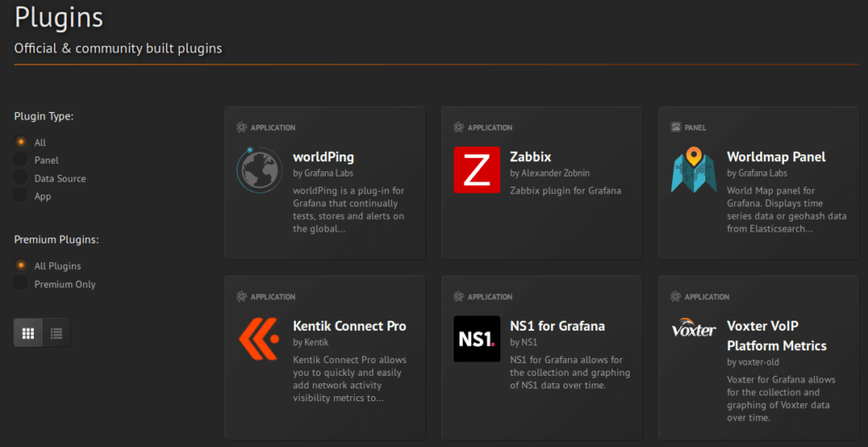Click application type icon on Zabbix card
Image resolution: width=868 pixels, height=447 pixels.
tap(459, 127)
